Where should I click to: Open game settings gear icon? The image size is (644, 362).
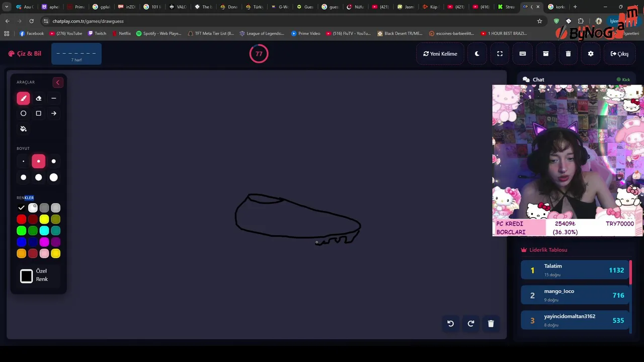(591, 54)
